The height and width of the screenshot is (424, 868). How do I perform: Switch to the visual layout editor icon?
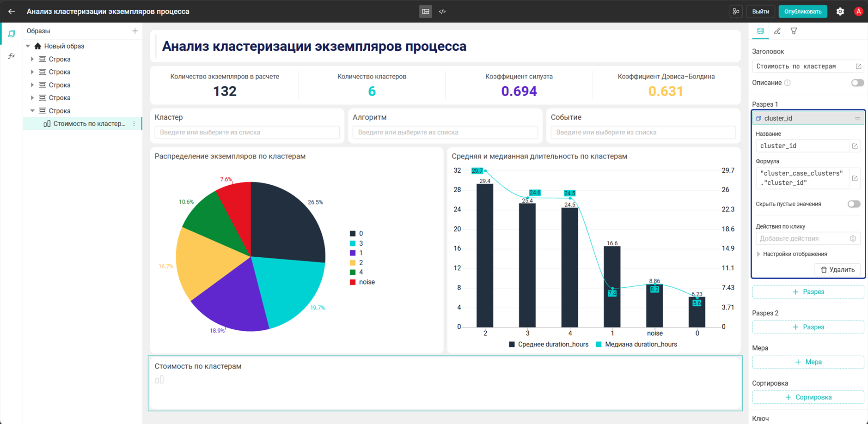tap(426, 12)
